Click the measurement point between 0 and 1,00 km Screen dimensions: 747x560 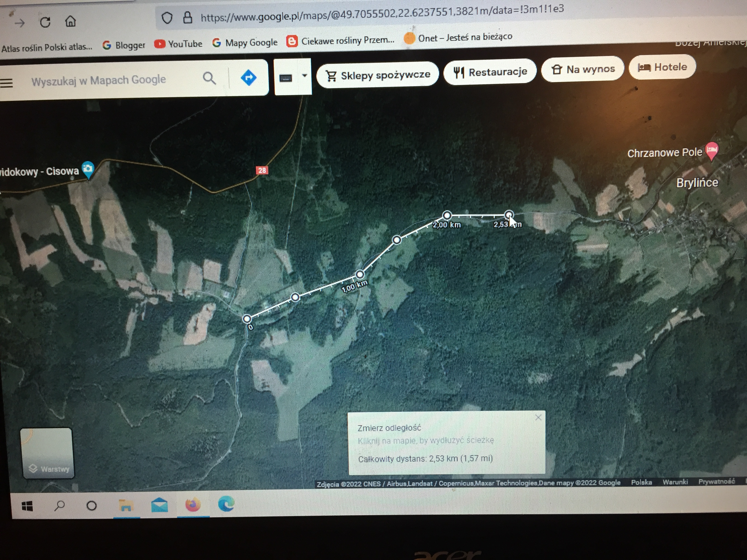295,297
